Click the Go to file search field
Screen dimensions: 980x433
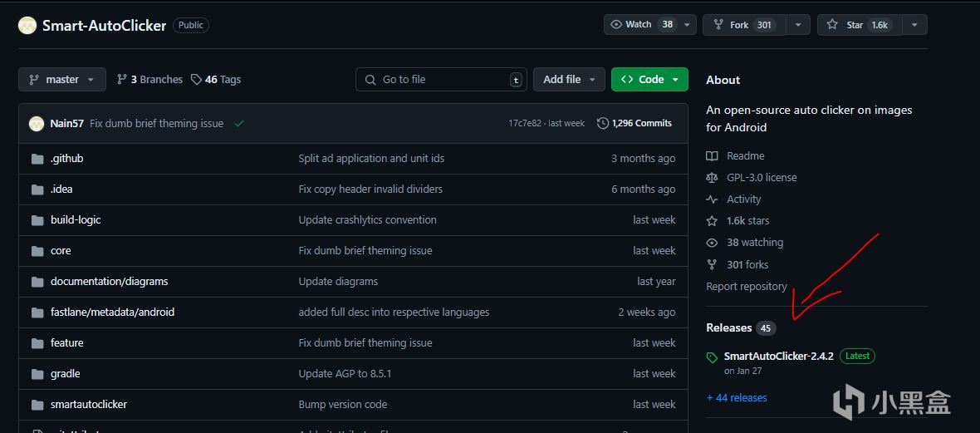442,80
